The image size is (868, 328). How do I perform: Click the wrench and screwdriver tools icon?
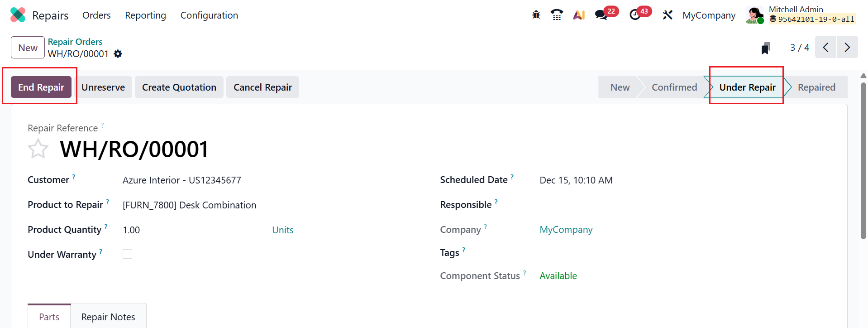coord(668,15)
